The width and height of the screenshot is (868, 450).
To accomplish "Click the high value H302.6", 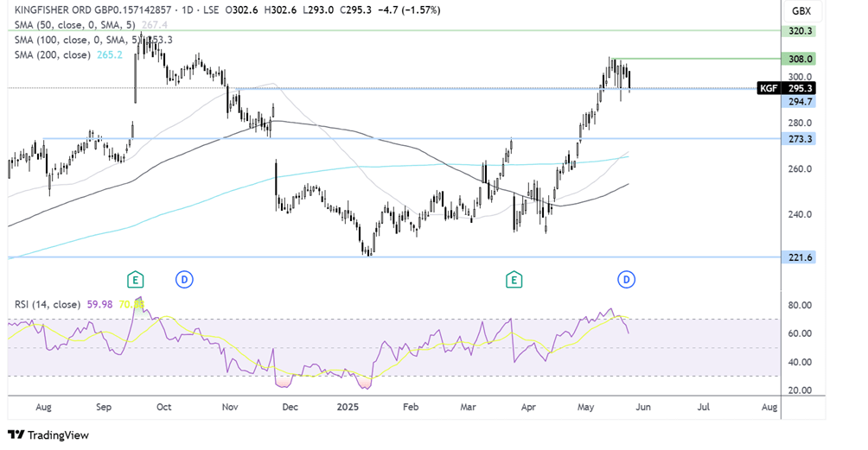I will pyautogui.click(x=280, y=10).
